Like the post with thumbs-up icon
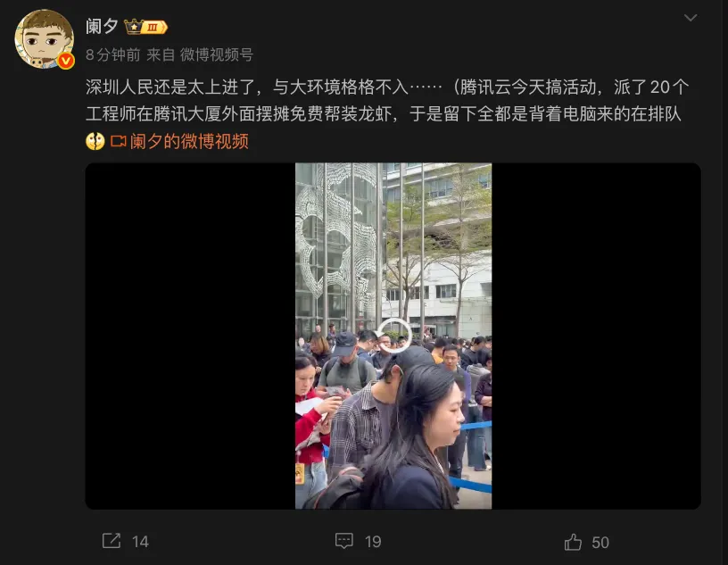The image size is (728, 565). pos(573,542)
